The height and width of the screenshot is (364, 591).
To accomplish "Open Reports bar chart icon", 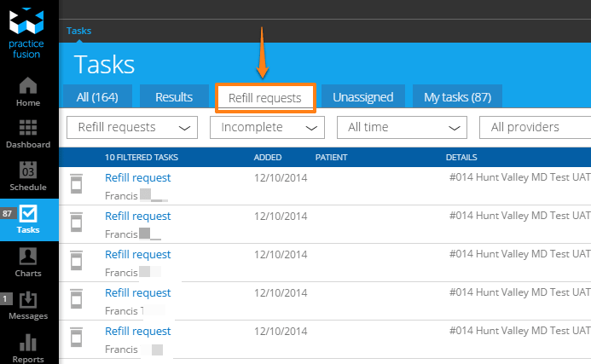I will (28, 343).
